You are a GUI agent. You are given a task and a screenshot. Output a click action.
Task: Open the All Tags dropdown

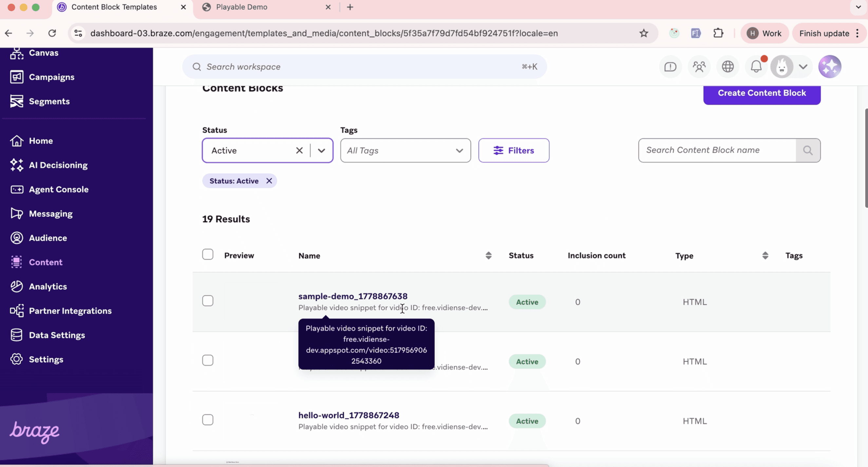[406, 151]
